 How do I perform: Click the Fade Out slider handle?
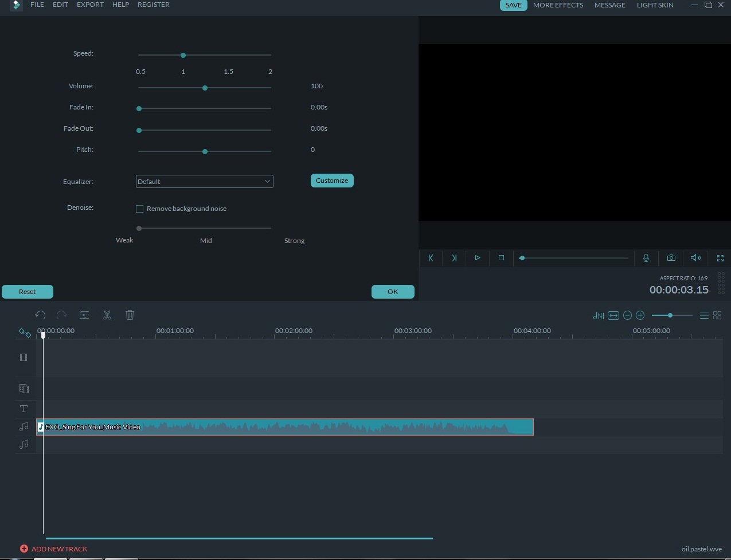pyautogui.click(x=139, y=130)
